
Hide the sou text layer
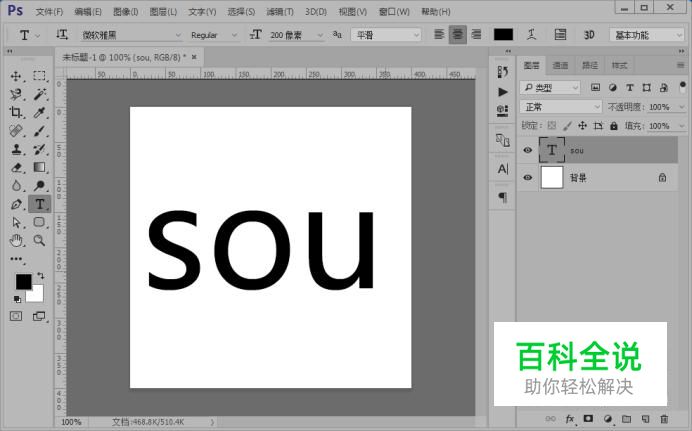(x=527, y=150)
